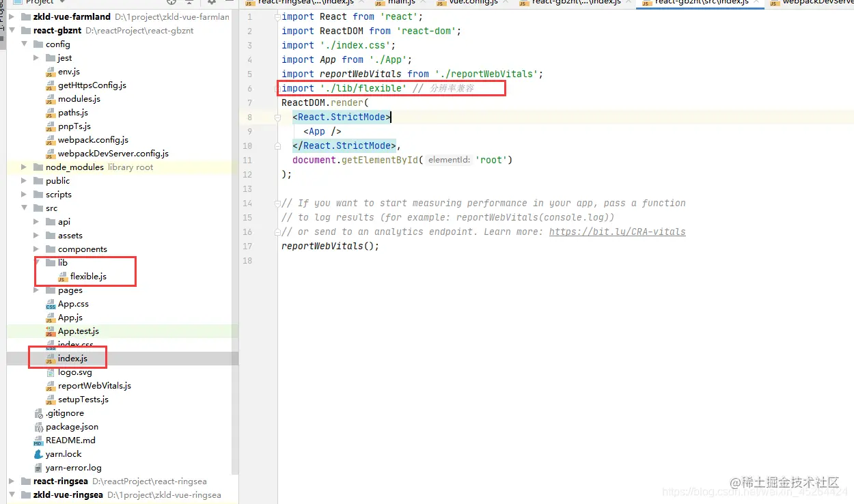Click the JS icon beside setupTests.js

[51, 400]
